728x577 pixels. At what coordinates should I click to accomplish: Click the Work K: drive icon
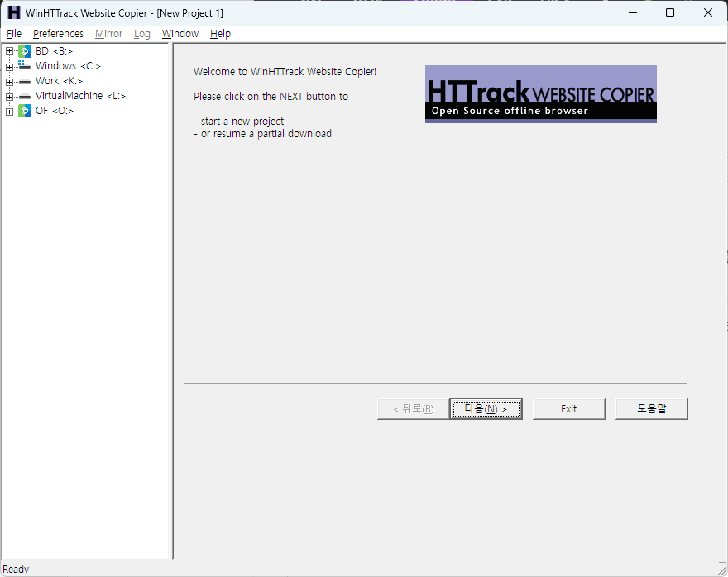[25, 81]
